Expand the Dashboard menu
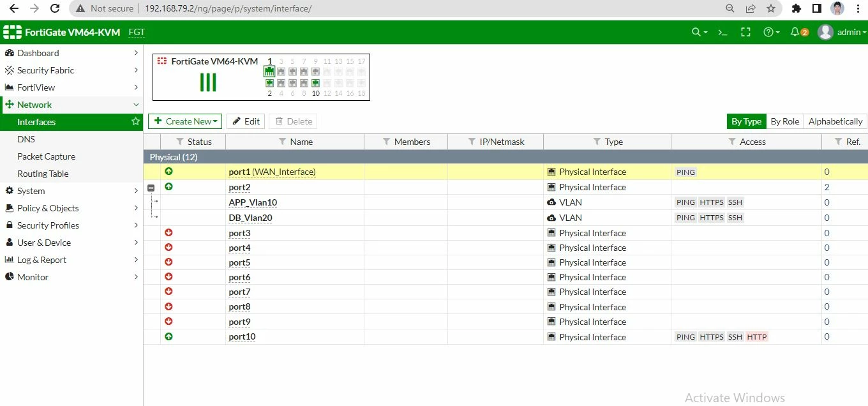 tap(71, 53)
